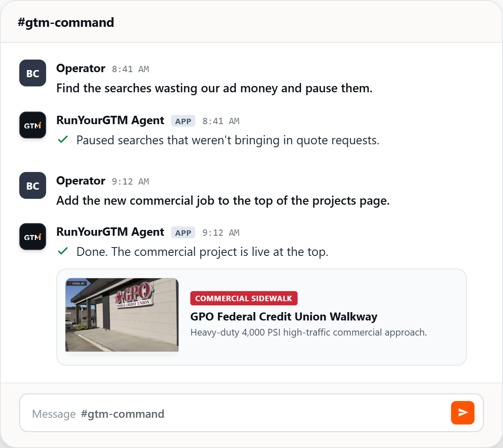Click the 8:41 AM timestamp on Operator message
Image resolution: width=503 pixels, height=448 pixels.
point(130,69)
